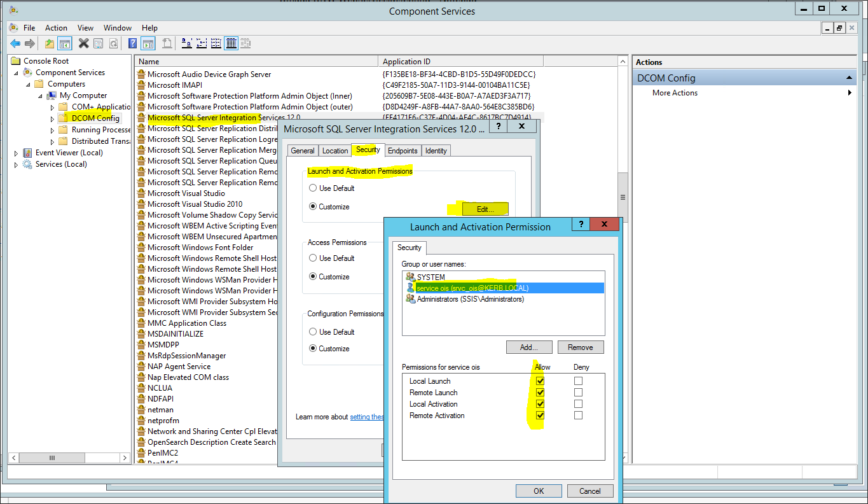Click the Event Viewer (Local) icon

[28, 153]
